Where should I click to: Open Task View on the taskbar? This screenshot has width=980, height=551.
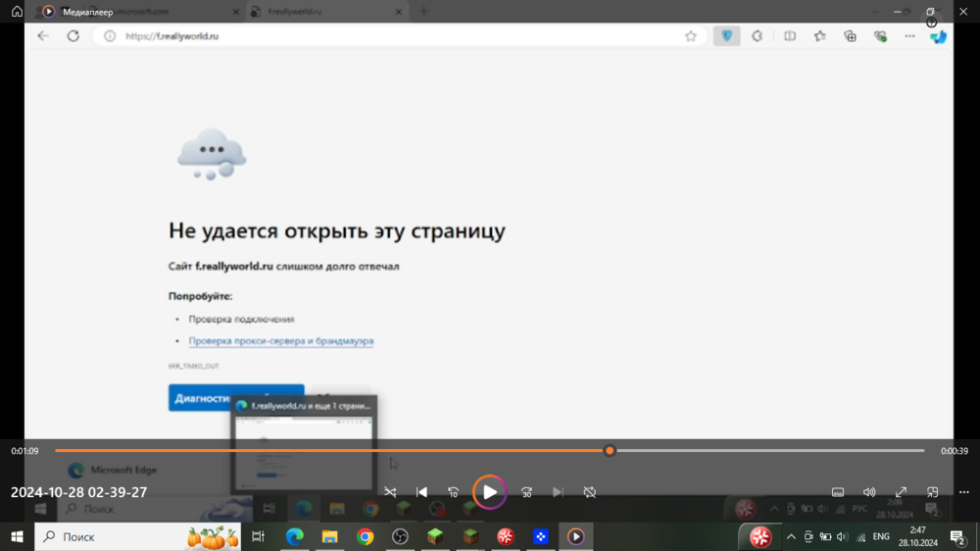[x=258, y=536]
